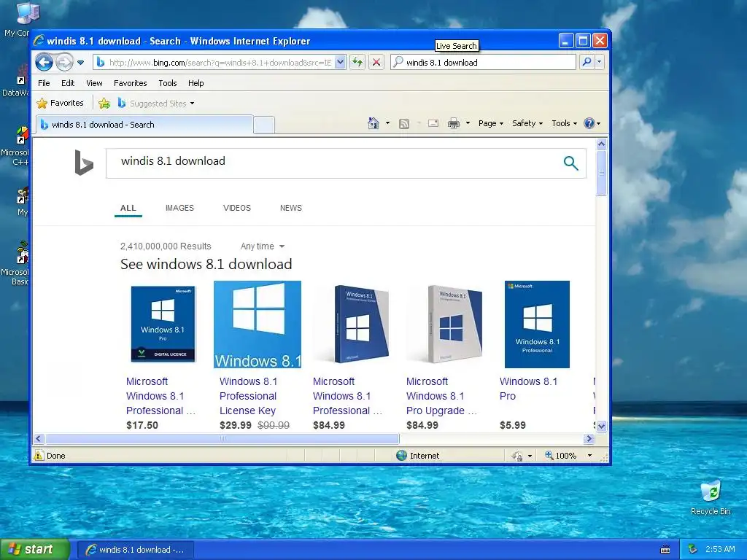Open the Favorites menu in the menu bar
The height and width of the screenshot is (560, 747).
point(130,83)
